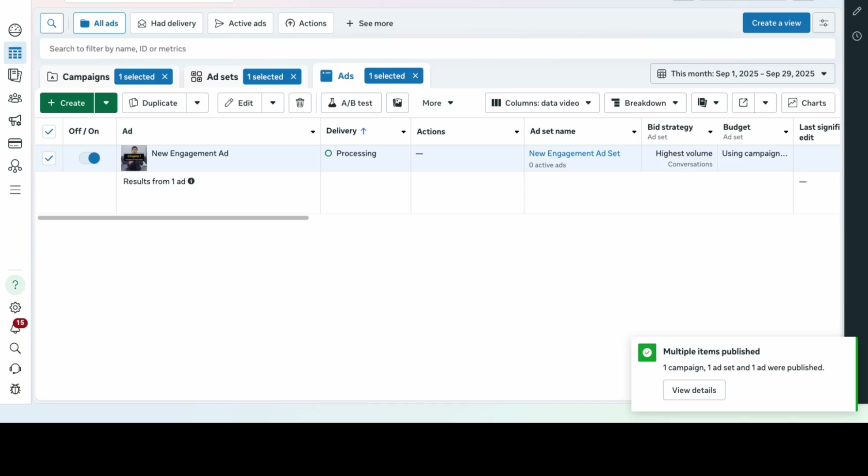Toggle the select-all checkbox in header row
Image resolution: width=868 pixels, height=476 pixels.
pyautogui.click(x=49, y=131)
